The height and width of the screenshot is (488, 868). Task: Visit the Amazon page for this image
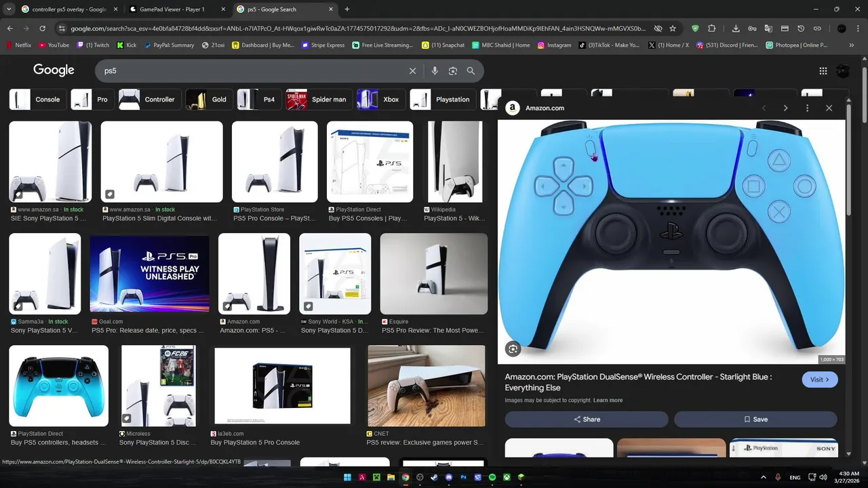coord(820,380)
